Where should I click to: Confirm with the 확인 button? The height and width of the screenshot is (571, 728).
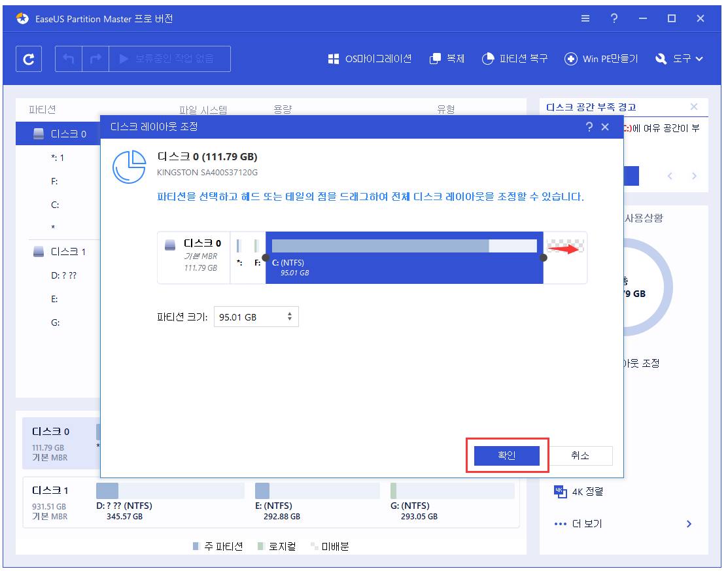508,455
